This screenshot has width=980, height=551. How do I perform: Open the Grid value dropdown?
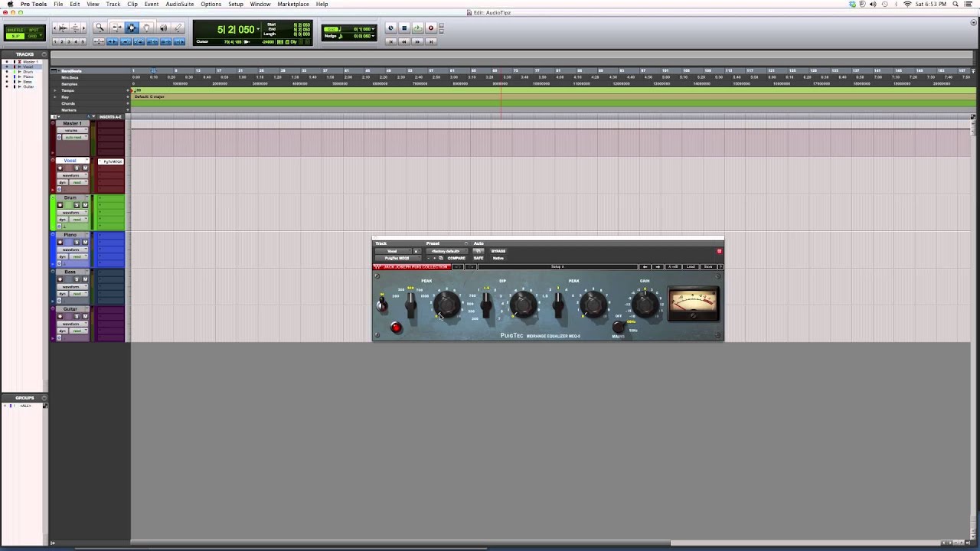[373, 29]
